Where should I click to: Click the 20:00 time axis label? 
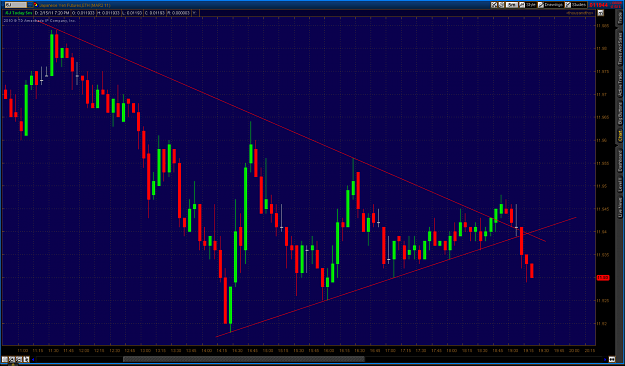coord(574,350)
